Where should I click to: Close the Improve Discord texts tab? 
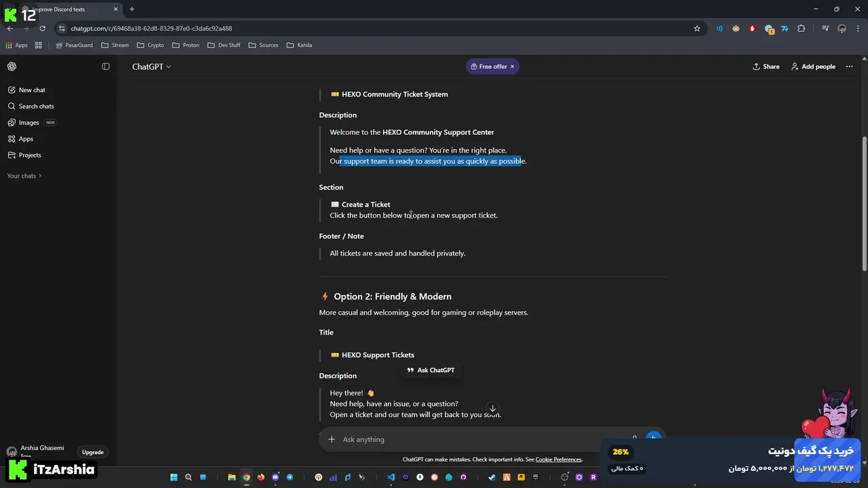pos(115,9)
